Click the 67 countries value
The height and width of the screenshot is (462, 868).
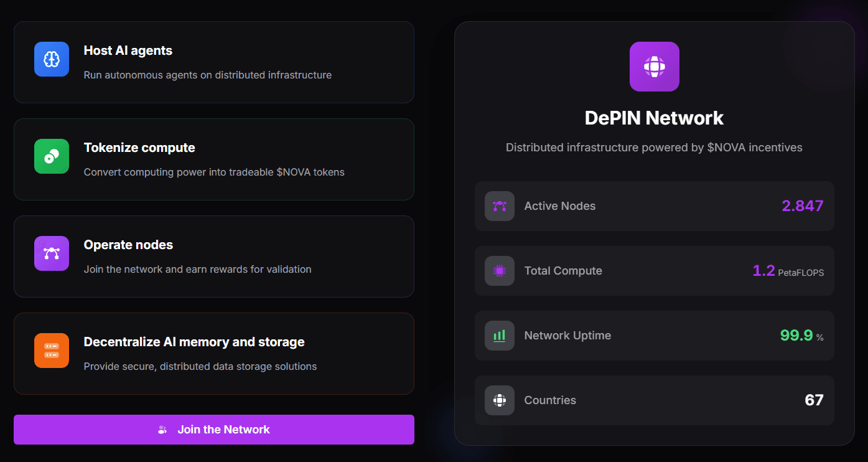coord(814,400)
